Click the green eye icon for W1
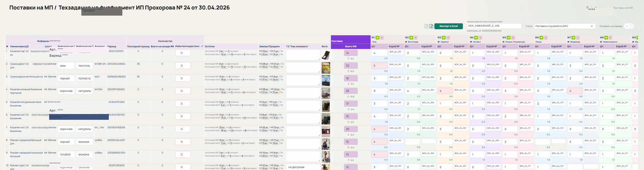 [378, 38]
